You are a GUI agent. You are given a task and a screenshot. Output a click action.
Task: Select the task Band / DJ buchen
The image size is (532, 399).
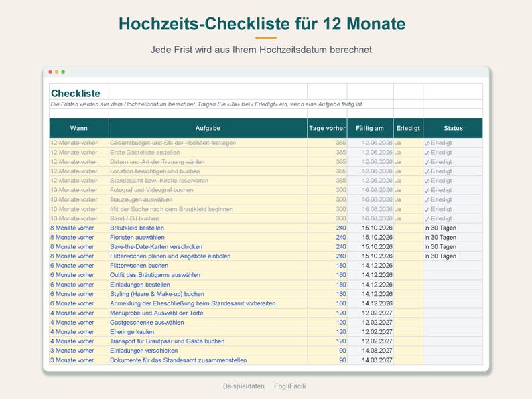(x=208, y=218)
